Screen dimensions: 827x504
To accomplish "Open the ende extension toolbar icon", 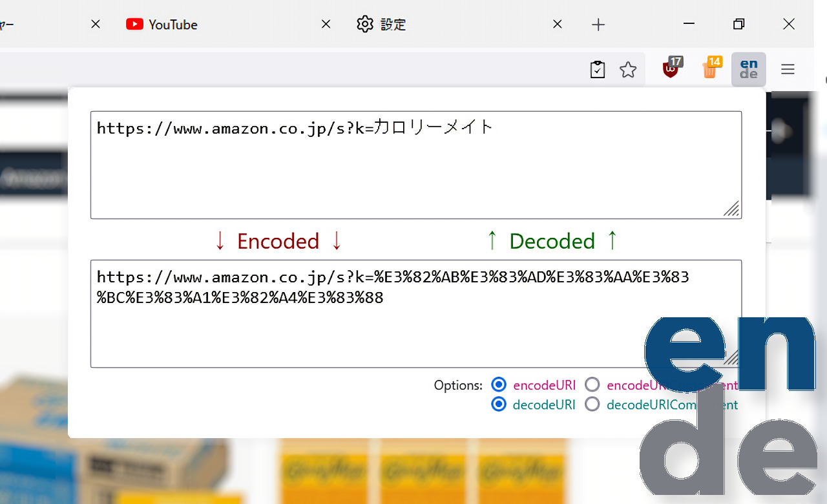I will 749,69.
